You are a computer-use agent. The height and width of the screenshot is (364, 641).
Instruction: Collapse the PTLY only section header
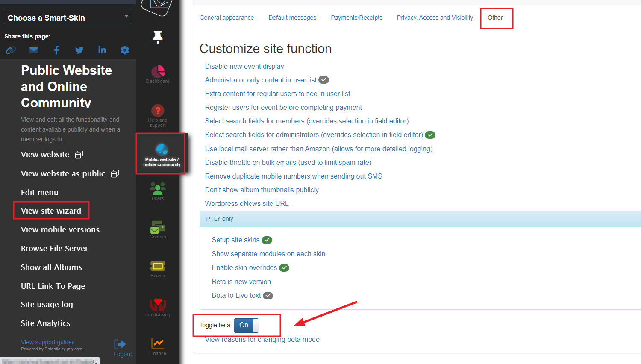pos(220,219)
